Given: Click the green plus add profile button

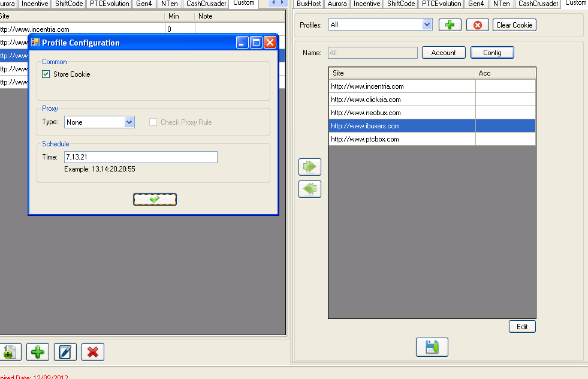Looking at the screenshot, I should pos(450,25).
